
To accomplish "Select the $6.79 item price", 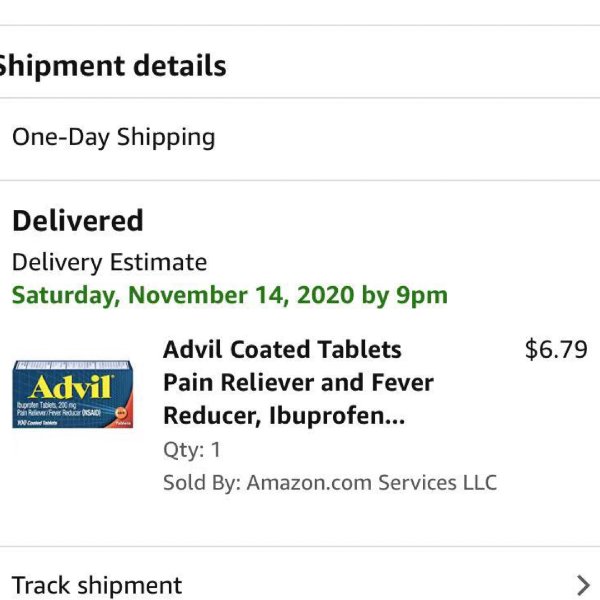I will [556, 349].
